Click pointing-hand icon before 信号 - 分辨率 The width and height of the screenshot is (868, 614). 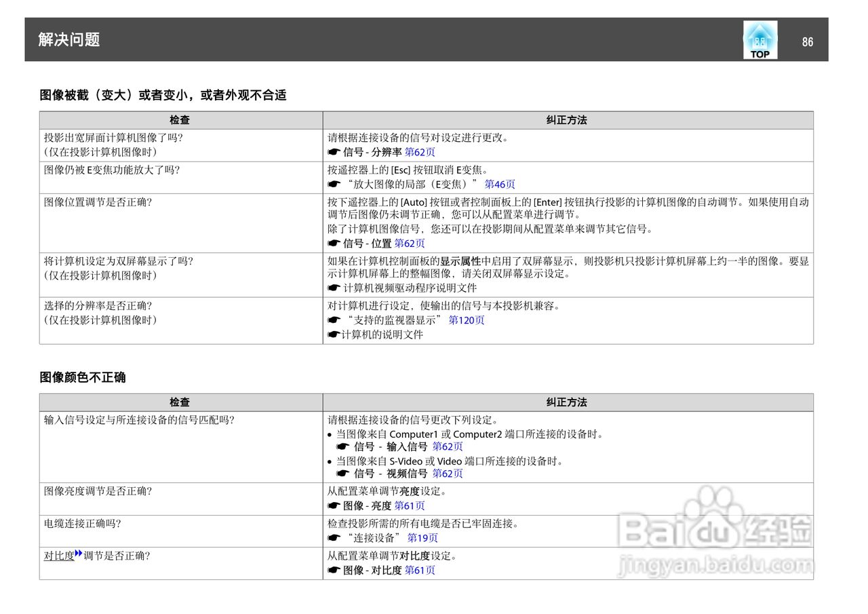pos(334,152)
